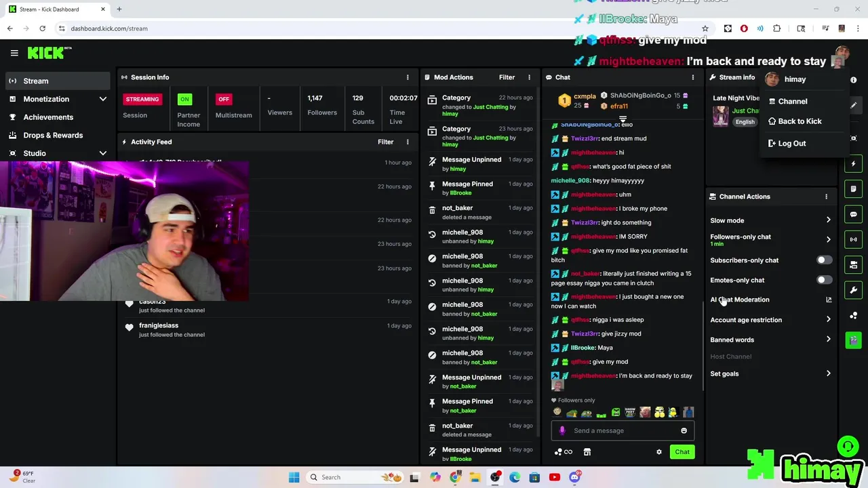The height and width of the screenshot is (488, 868).
Task: Click the wrench icon in right rail
Action: pyautogui.click(x=854, y=290)
